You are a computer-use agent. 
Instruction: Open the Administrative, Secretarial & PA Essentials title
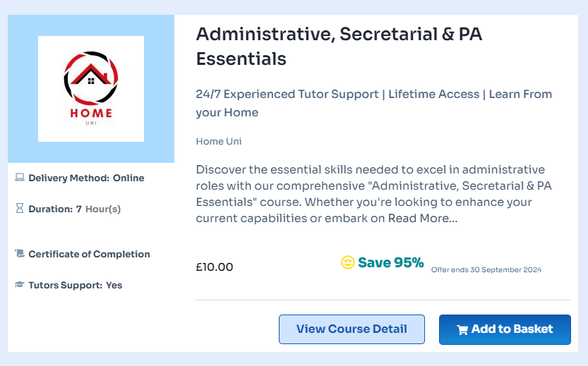click(x=339, y=47)
